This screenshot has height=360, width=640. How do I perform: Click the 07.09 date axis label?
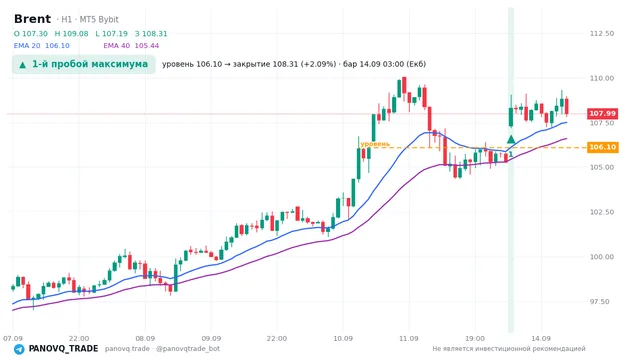[x=13, y=339]
